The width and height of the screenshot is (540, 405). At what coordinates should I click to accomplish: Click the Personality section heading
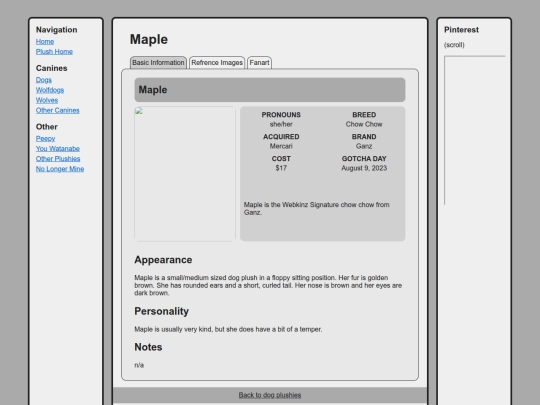[162, 311]
